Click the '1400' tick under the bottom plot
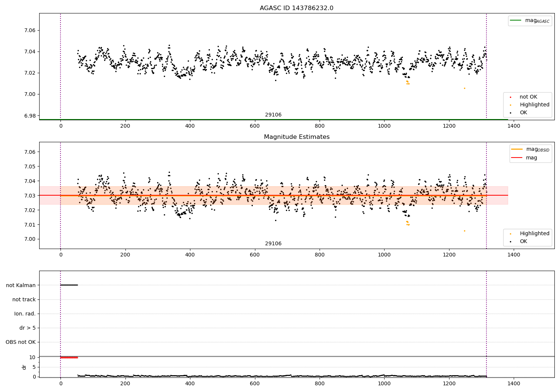The width and height of the screenshot is (560, 392). pos(514,383)
